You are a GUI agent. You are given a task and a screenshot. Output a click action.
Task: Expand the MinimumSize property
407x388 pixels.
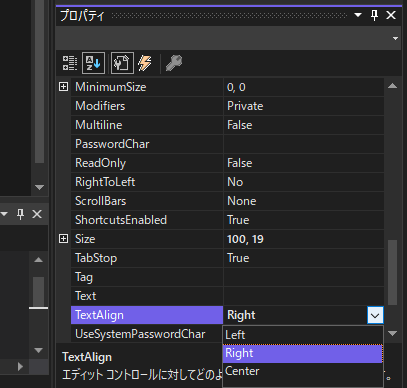coord(63,87)
